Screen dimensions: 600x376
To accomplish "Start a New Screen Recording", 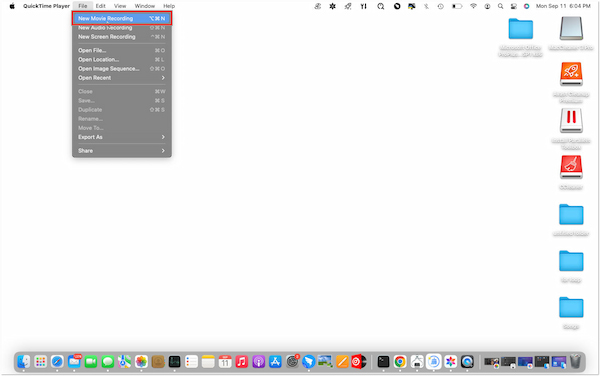I will 122,37.
